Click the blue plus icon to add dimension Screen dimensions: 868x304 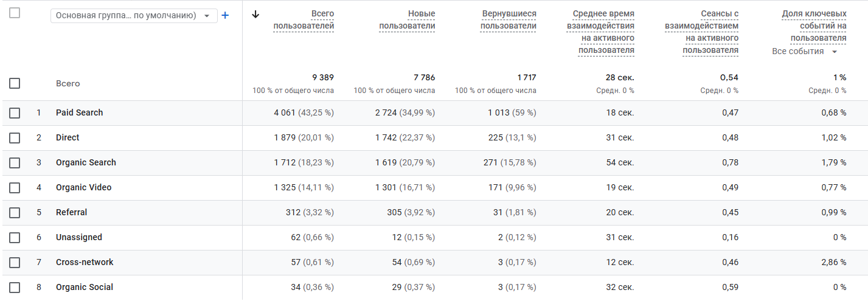pyautogui.click(x=225, y=16)
